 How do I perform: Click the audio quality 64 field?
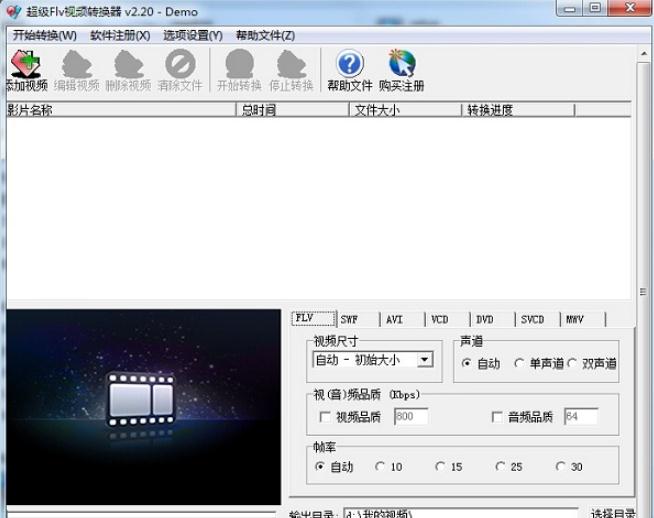point(581,416)
